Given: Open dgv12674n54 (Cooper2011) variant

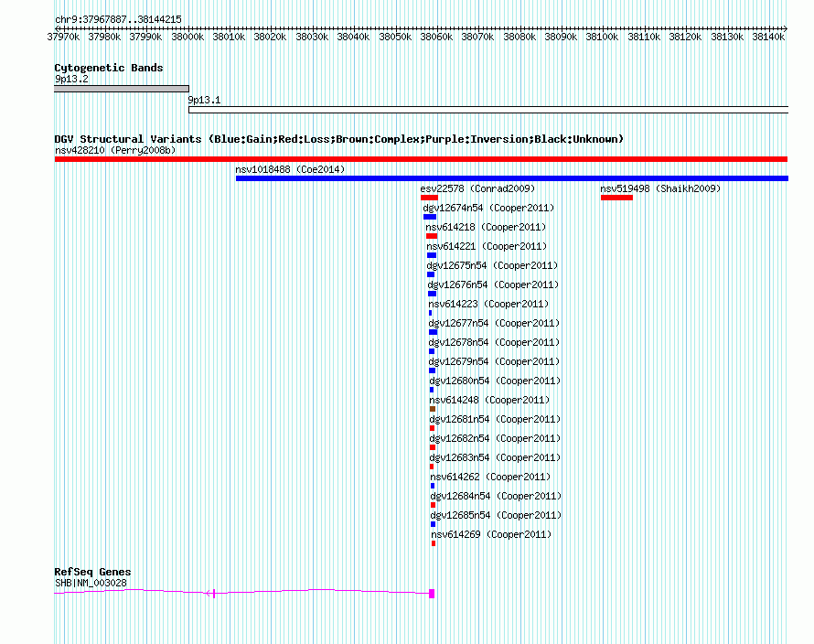Looking at the screenshot, I should [x=488, y=208].
